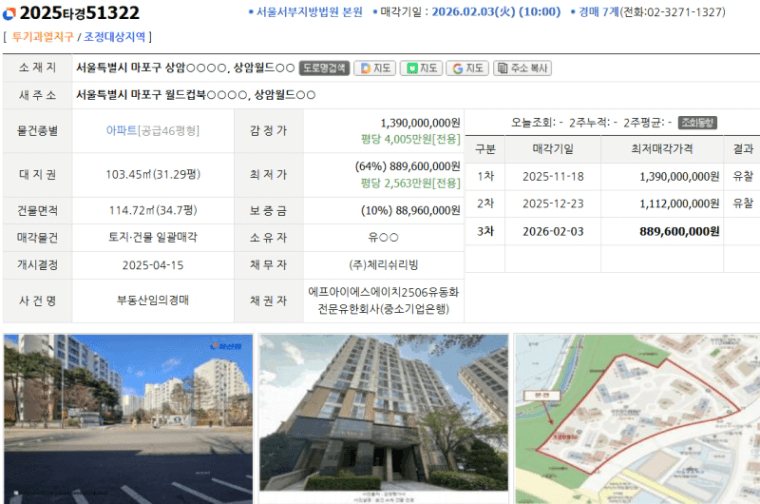The image size is (760, 504).
Task: Click the blue logo icon beside case number
Action: click(x=9, y=14)
